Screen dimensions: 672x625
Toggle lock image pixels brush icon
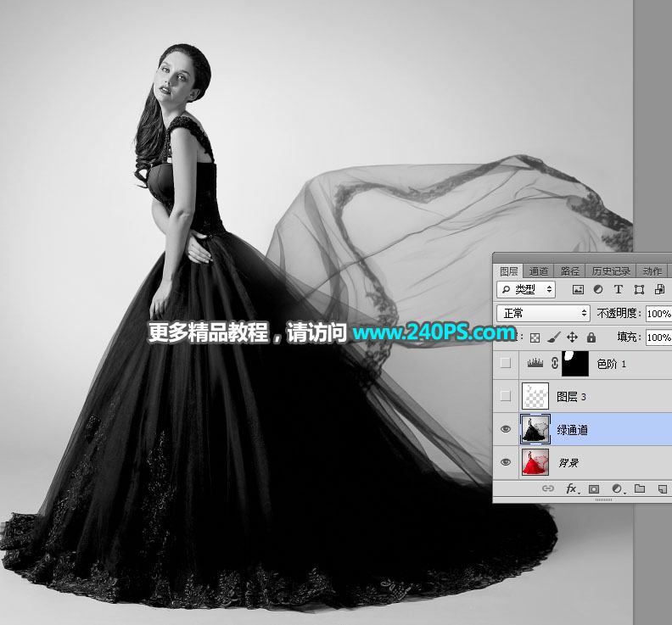[x=554, y=338]
